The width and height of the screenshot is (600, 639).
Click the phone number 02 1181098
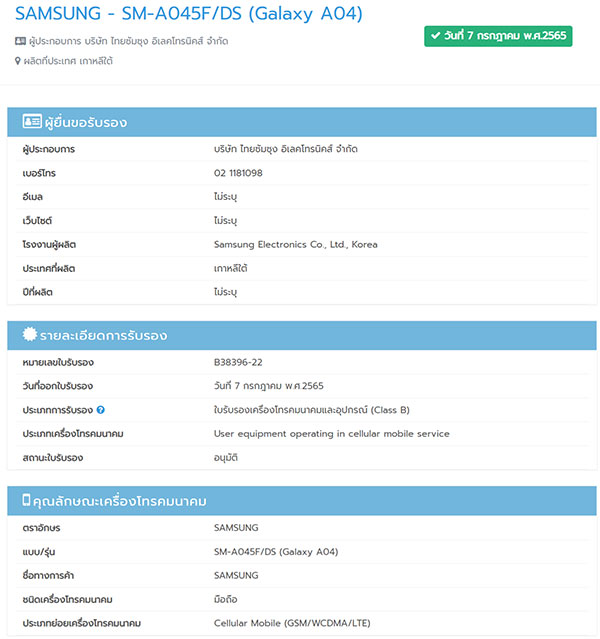click(x=238, y=173)
